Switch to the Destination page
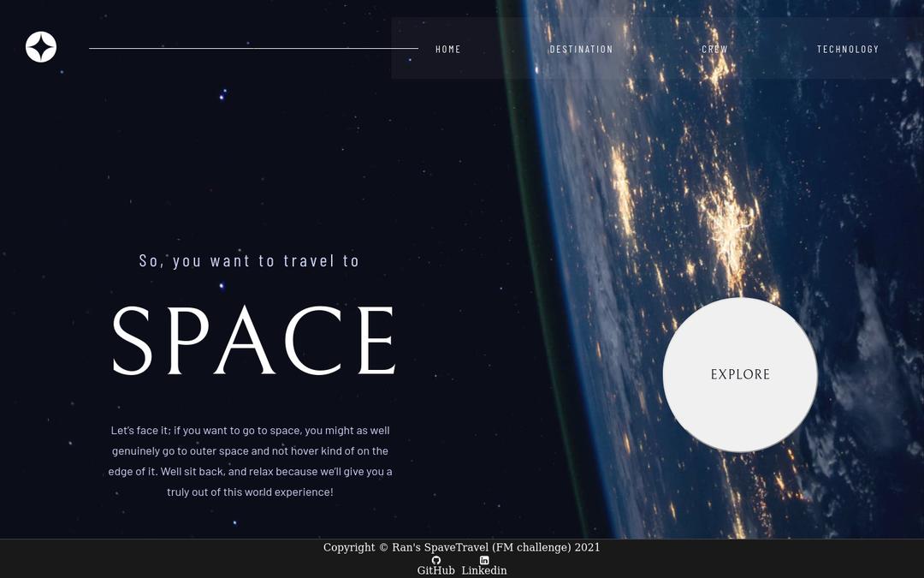This screenshot has width=924, height=578. coord(581,49)
